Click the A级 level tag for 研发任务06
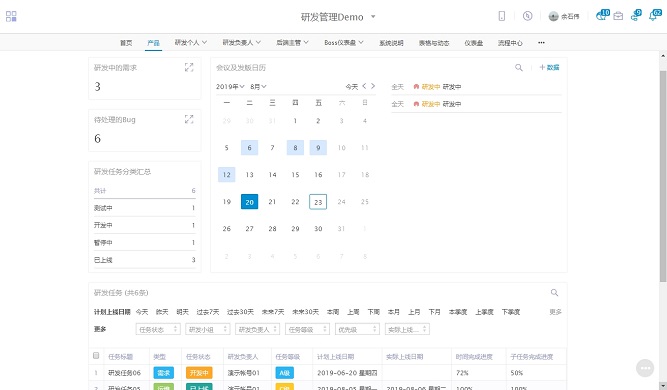Viewport: 667px width, 390px height. 285,373
